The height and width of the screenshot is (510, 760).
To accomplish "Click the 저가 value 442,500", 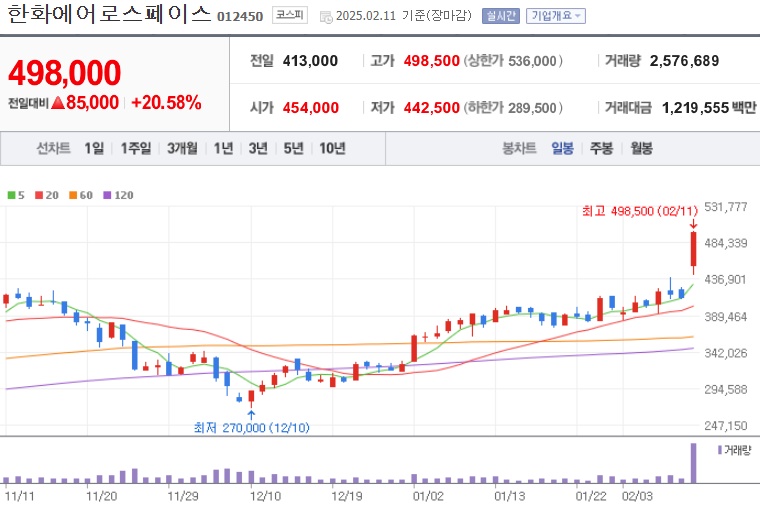I will pyautogui.click(x=431, y=108).
